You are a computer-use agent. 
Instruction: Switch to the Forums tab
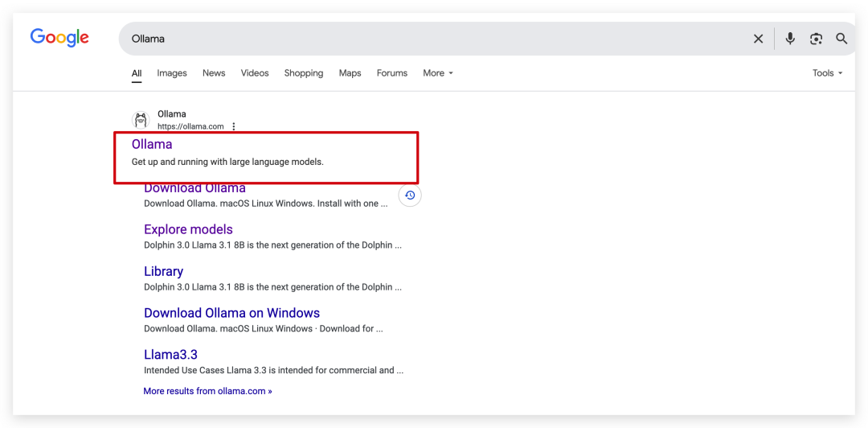(392, 73)
